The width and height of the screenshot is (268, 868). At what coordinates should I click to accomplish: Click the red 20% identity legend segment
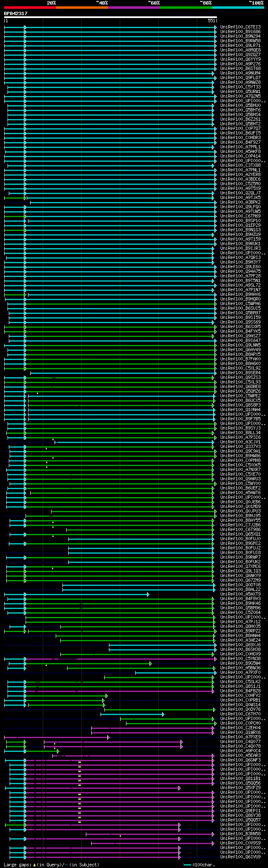pos(30,8)
